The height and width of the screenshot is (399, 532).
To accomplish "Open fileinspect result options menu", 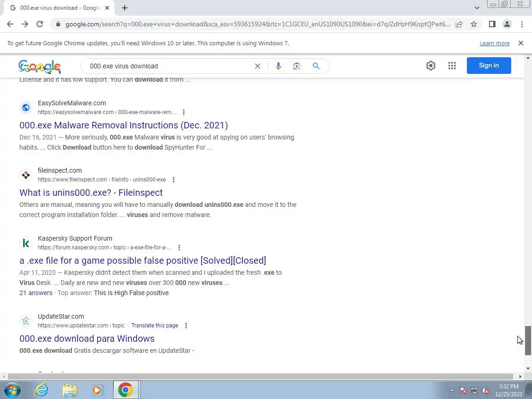I will pyautogui.click(x=173, y=180).
